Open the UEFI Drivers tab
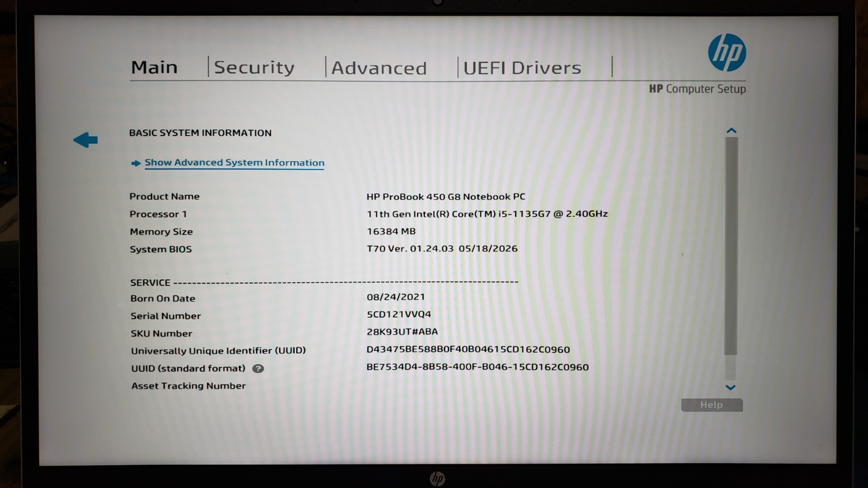 522,68
